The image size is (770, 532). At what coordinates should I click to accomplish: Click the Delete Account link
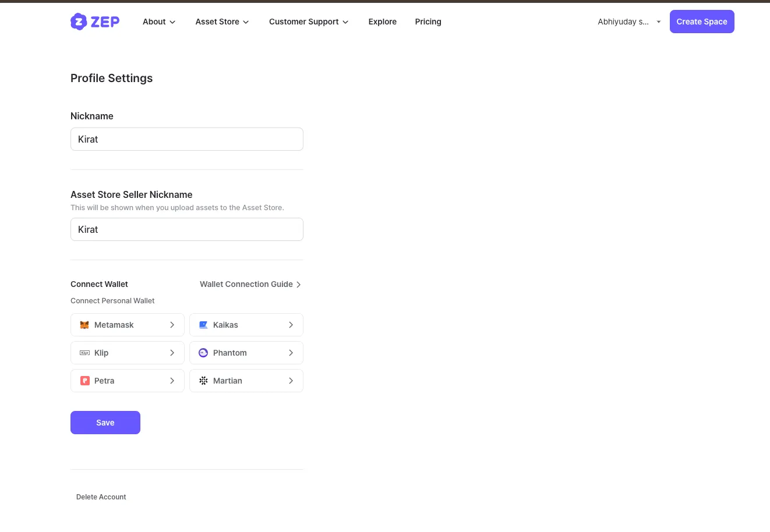tap(101, 497)
